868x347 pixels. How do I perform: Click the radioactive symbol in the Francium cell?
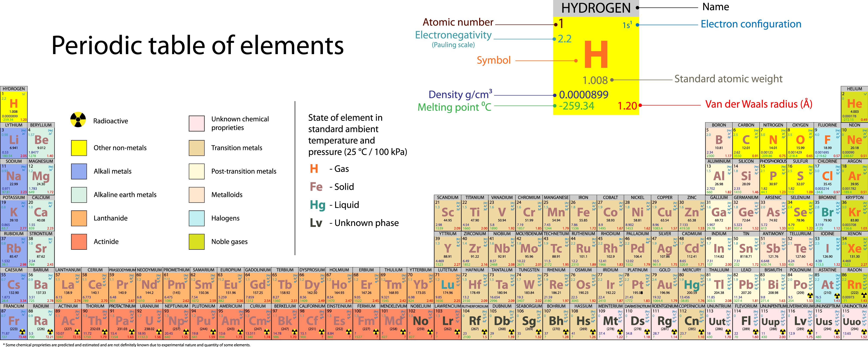click(23, 332)
